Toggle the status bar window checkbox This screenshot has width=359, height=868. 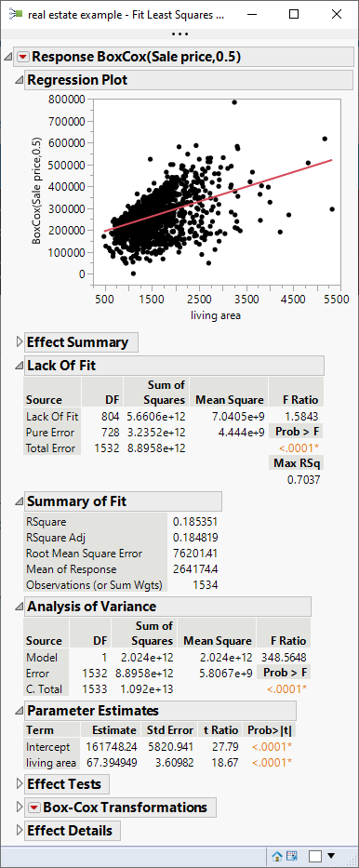pos(314,856)
